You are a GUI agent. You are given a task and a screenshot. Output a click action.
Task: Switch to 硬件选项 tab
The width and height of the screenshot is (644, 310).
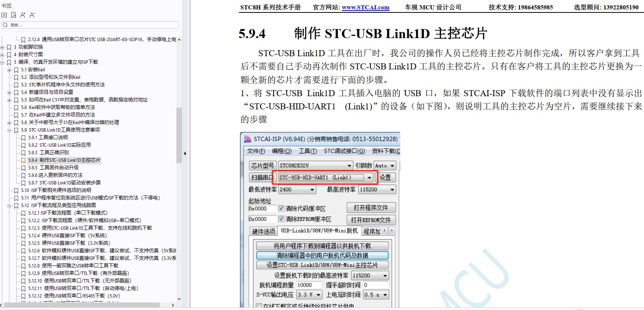coord(264,231)
